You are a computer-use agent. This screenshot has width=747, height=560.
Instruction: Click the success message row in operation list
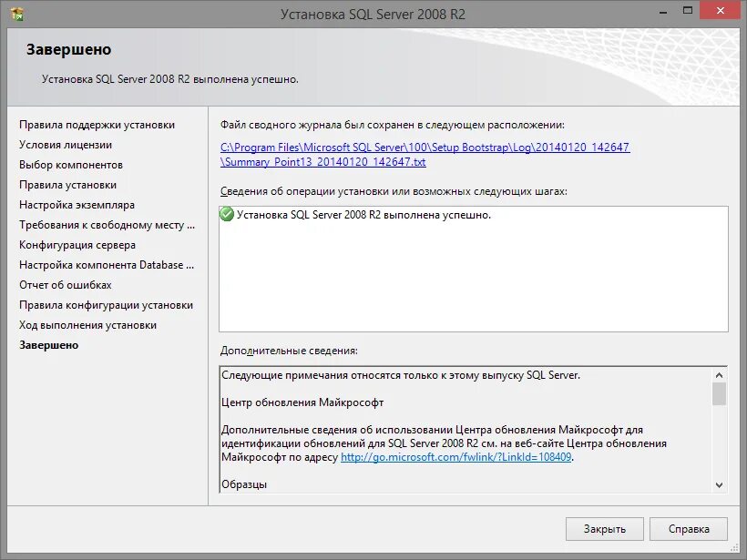[364, 215]
